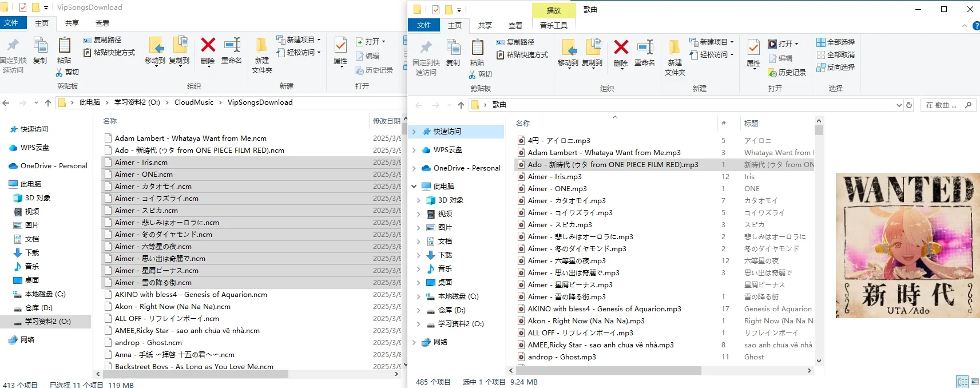980x388 pixels.
Task: Click Delete icon in 歌曲 window ribbon
Action: pos(621,47)
